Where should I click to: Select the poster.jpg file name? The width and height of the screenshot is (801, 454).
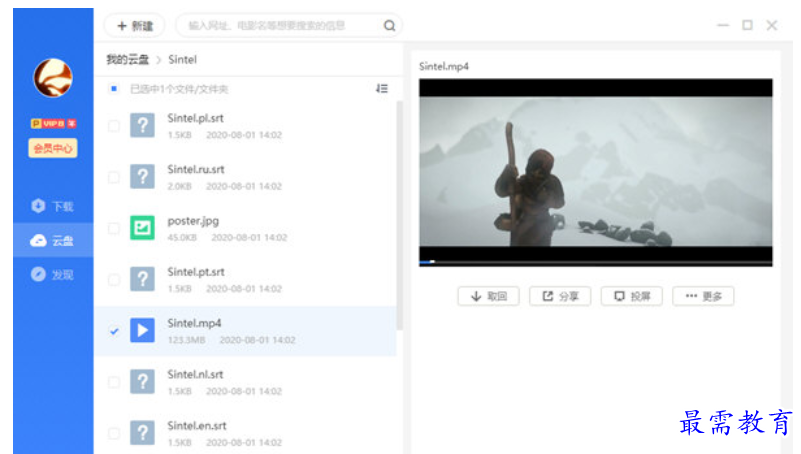pyautogui.click(x=193, y=221)
